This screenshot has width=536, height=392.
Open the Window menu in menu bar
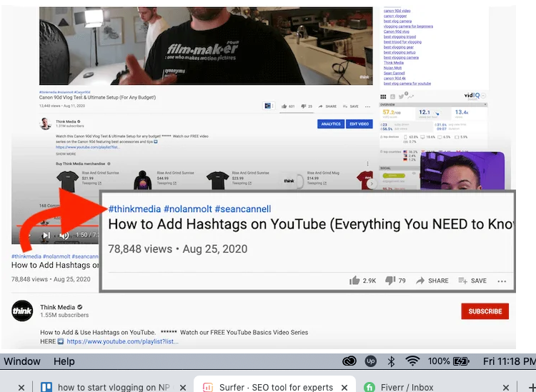pyautogui.click(x=22, y=361)
